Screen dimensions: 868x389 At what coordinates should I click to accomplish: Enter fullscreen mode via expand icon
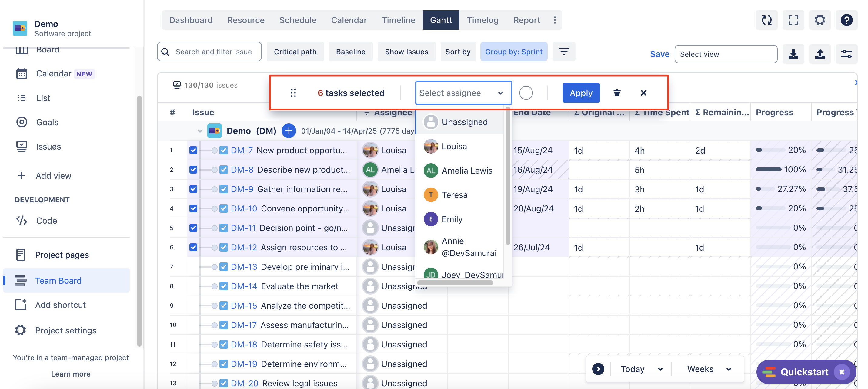(793, 20)
